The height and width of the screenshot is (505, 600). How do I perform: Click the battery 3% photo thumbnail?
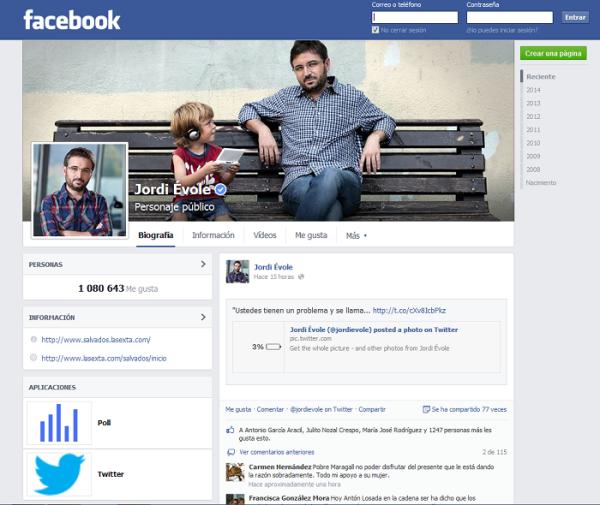click(x=258, y=347)
